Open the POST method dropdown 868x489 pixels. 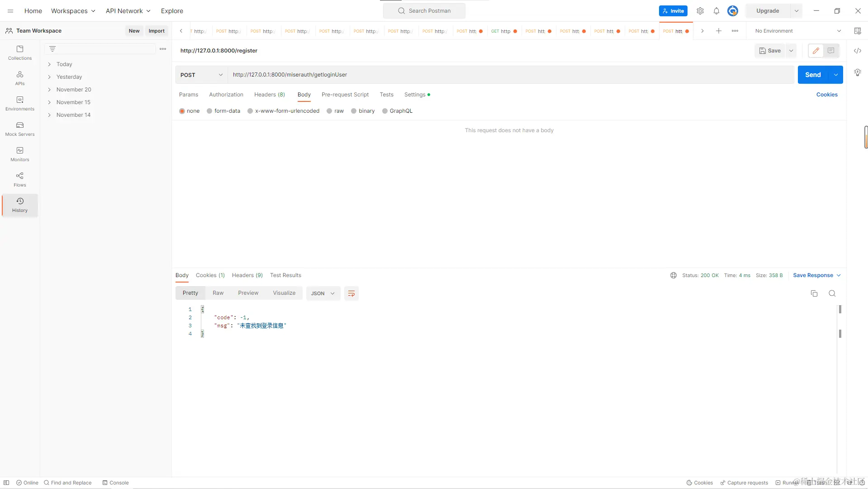pos(202,75)
